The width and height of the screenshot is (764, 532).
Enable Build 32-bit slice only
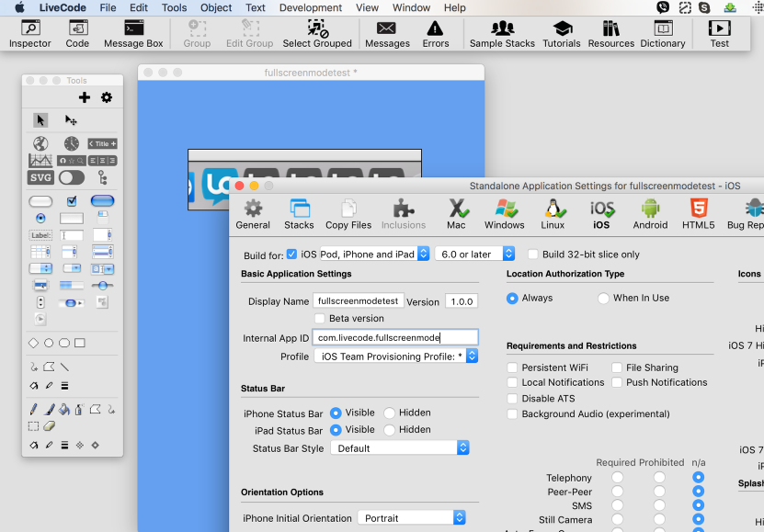[x=533, y=255]
